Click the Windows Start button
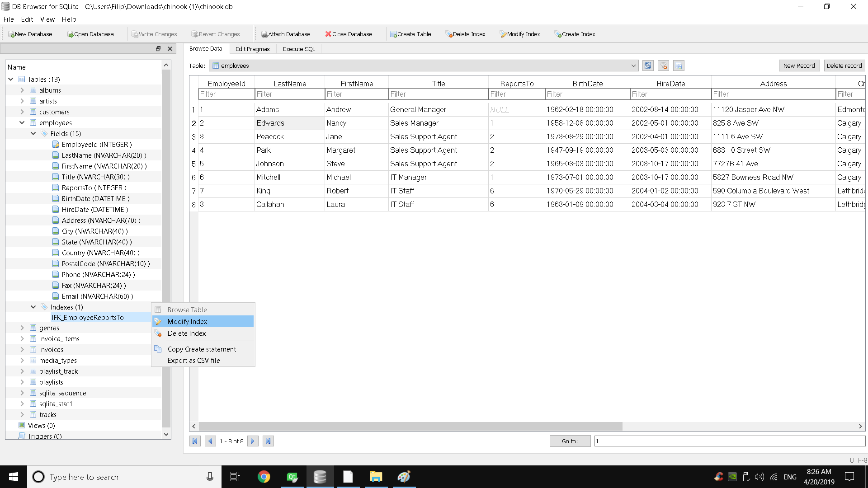This screenshot has height=488, width=868. tap(14, 477)
